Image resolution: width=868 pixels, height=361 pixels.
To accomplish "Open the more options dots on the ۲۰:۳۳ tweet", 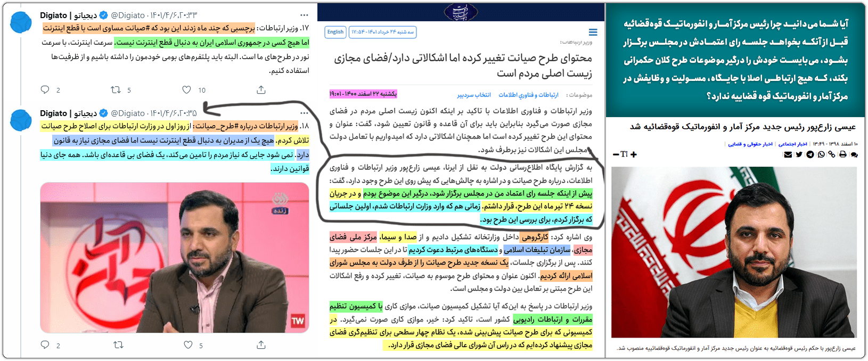I will pyautogui.click(x=304, y=15).
